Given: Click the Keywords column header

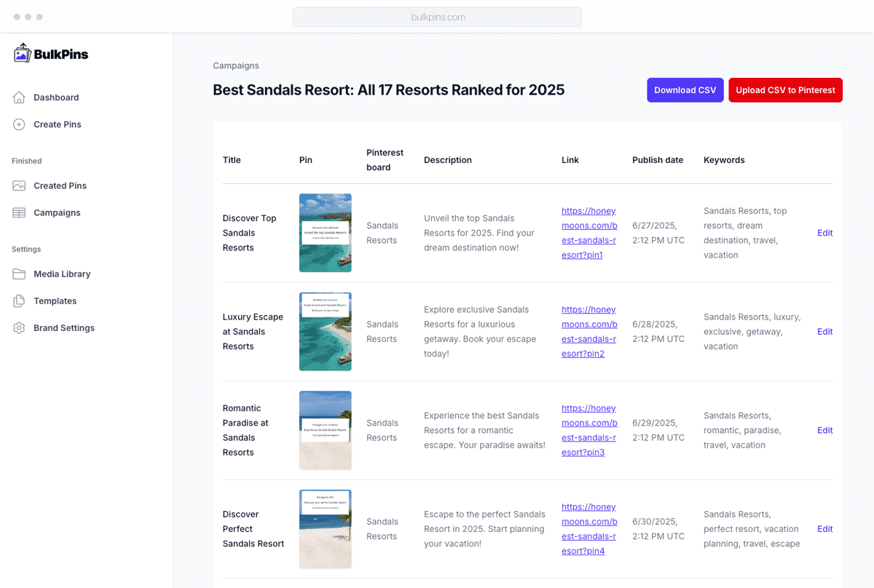Looking at the screenshot, I should tap(724, 160).
